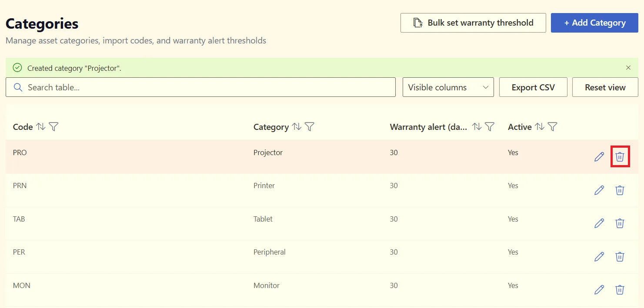Click the Printer category name
This screenshot has height=308, width=644.
click(x=264, y=185)
